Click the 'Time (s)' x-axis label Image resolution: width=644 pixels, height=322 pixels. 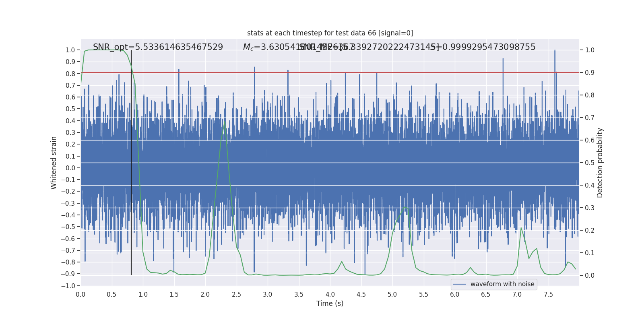[x=330, y=303]
